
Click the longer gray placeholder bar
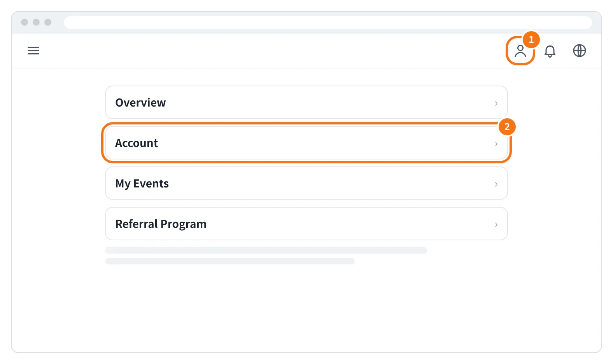266,250
